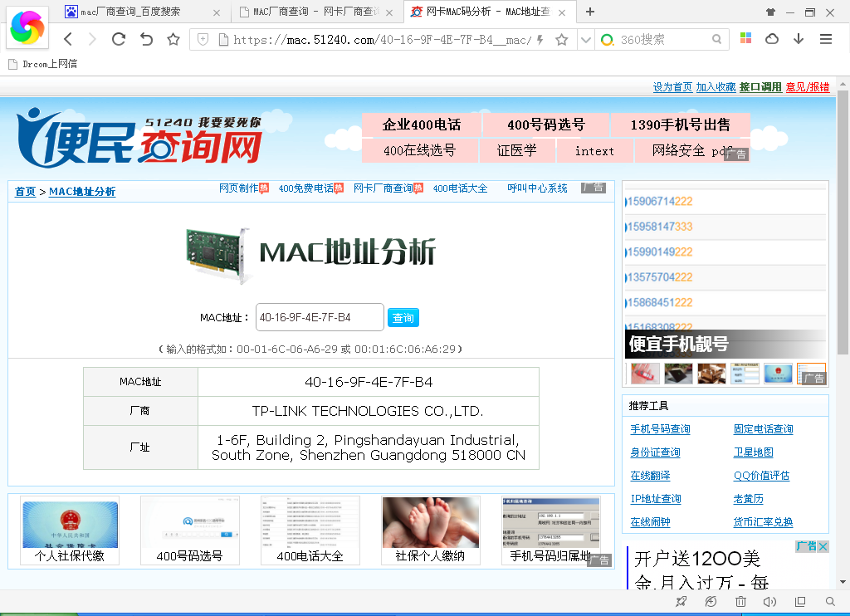Viewport: 850px width, 616px height.
Task: Open a new tab with plus button
Action: (x=590, y=12)
